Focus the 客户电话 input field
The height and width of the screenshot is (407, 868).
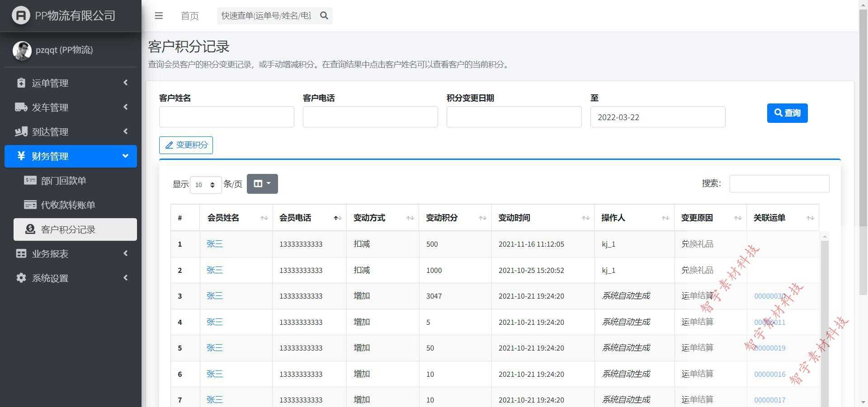tap(370, 117)
